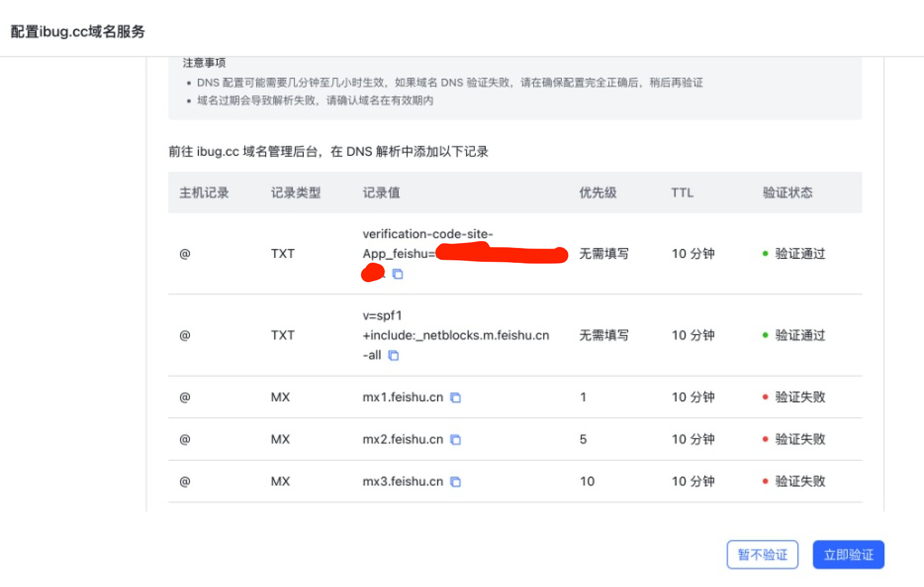Copy the mx1.feishu.cn record value
The width and height of the screenshot is (924, 587).
point(456,397)
